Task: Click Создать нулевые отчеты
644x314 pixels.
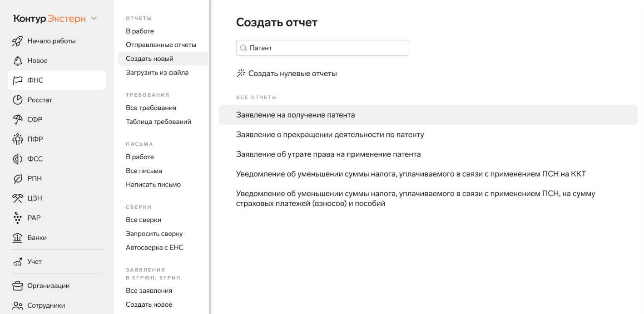Action: point(292,74)
